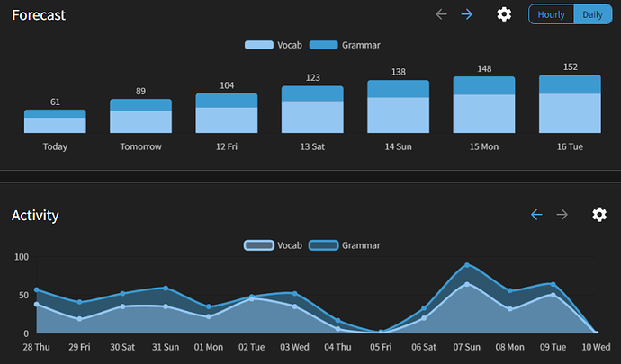Select the 16 Tue forecast bar
This screenshot has height=364, width=621.
(570, 104)
